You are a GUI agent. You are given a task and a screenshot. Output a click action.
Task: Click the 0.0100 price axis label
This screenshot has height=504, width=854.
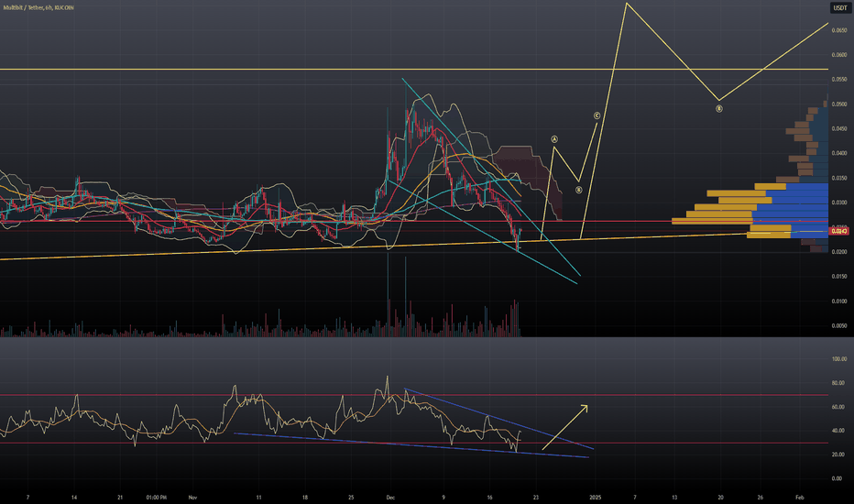pos(838,301)
